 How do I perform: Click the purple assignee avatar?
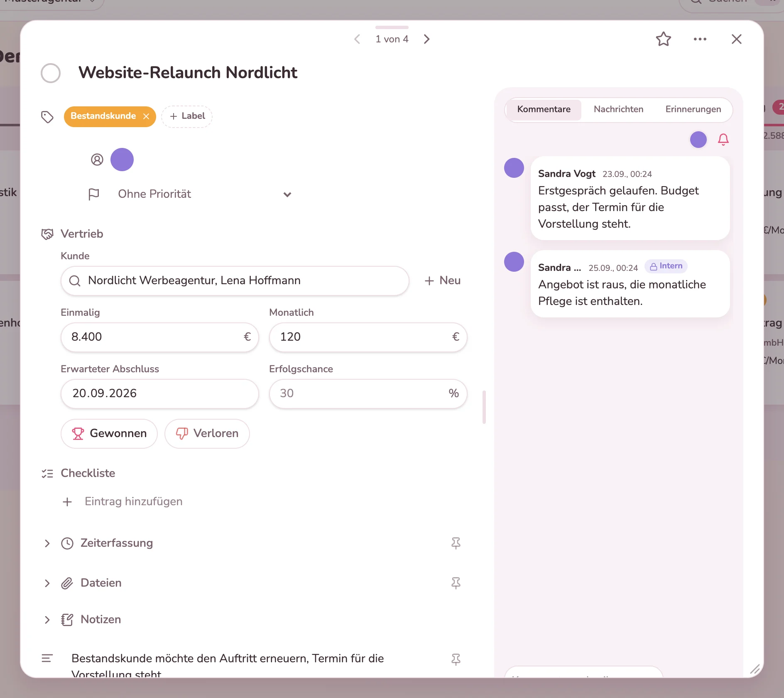point(122,160)
